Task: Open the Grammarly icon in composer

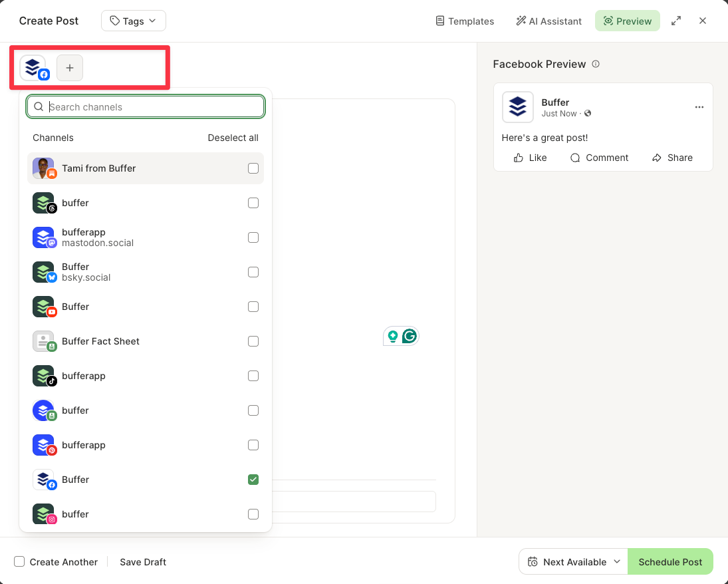Action: 410,336
